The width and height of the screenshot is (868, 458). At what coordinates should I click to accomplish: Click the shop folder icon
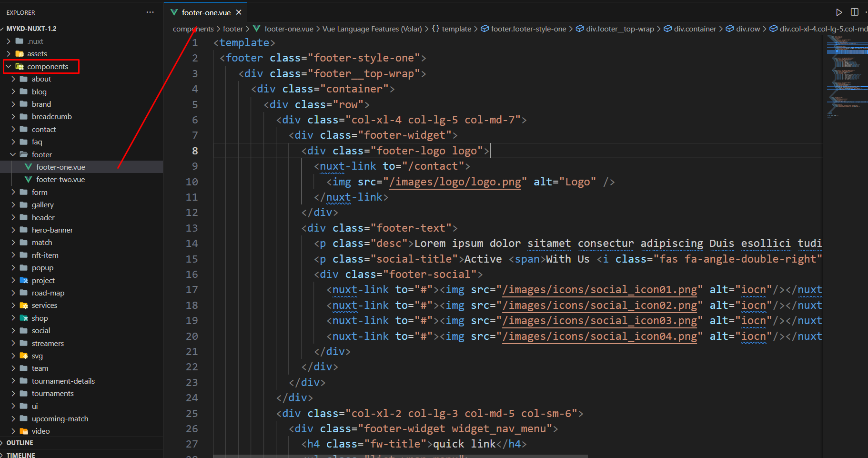(24, 318)
